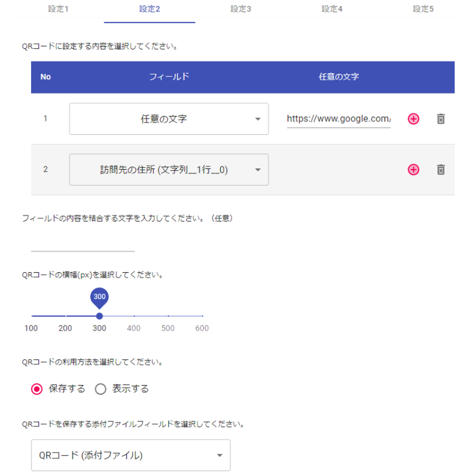Click the 任意の文字 column header

[x=338, y=77]
